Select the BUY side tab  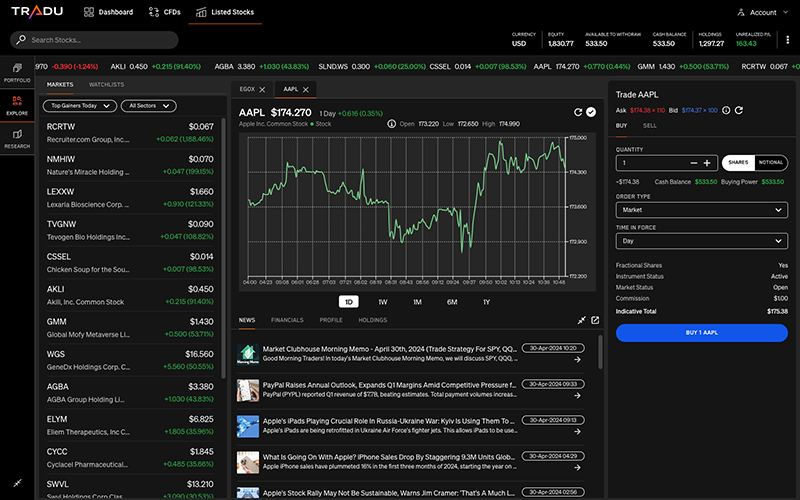[621, 126]
